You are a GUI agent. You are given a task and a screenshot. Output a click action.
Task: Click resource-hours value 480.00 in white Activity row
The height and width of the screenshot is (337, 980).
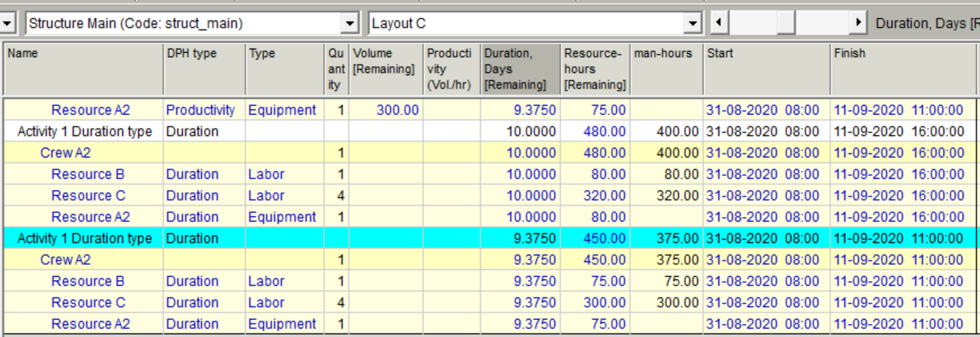pos(595,131)
